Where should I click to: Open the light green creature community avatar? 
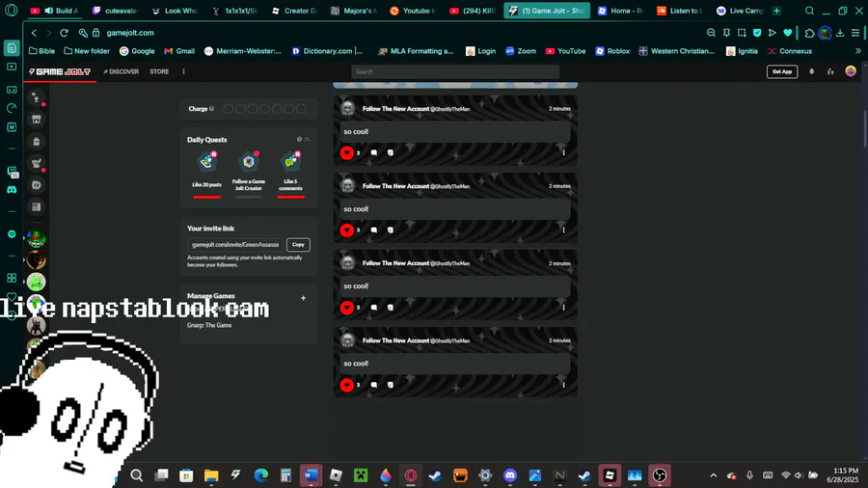[36, 282]
